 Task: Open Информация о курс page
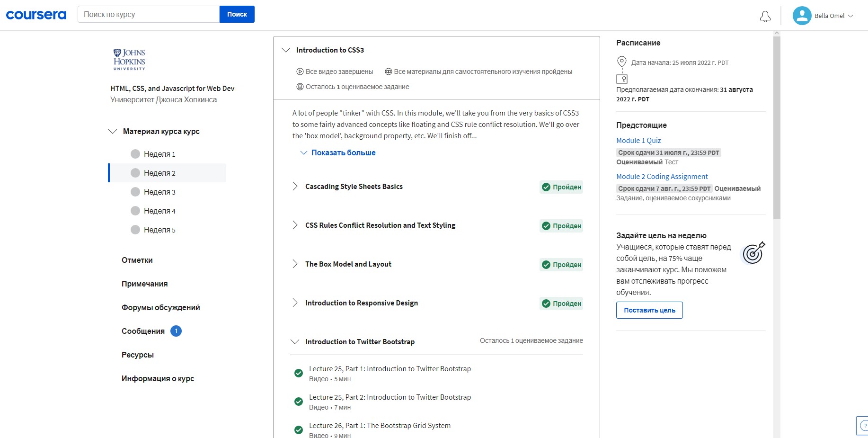[158, 378]
